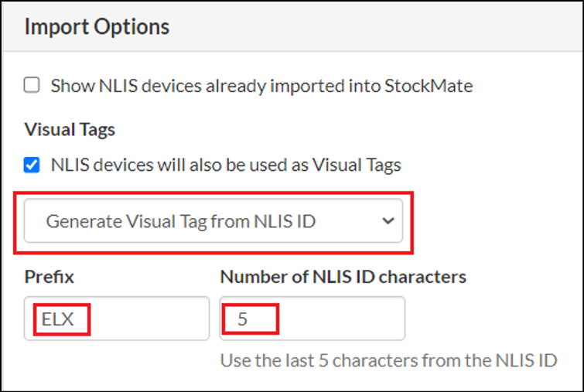Click the chevron arrow on Visual Tag dropdown
This screenshot has width=584, height=392.
click(387, 221)
